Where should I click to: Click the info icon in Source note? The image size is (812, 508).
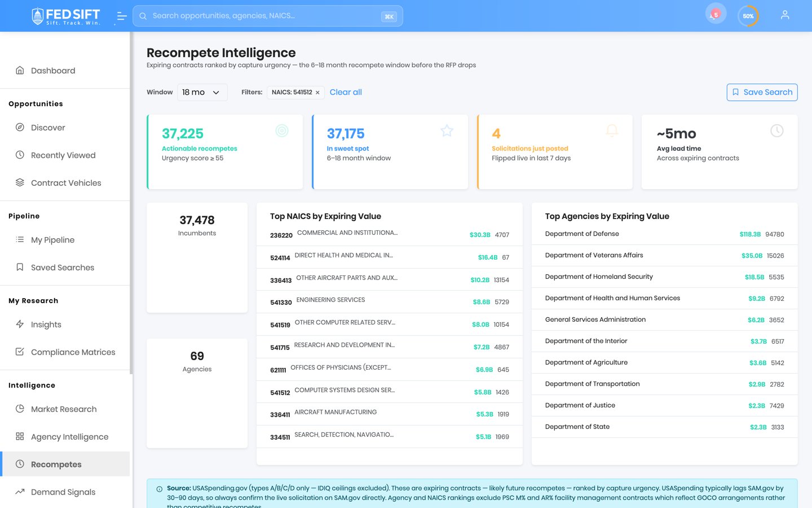[x=159, y=489]
